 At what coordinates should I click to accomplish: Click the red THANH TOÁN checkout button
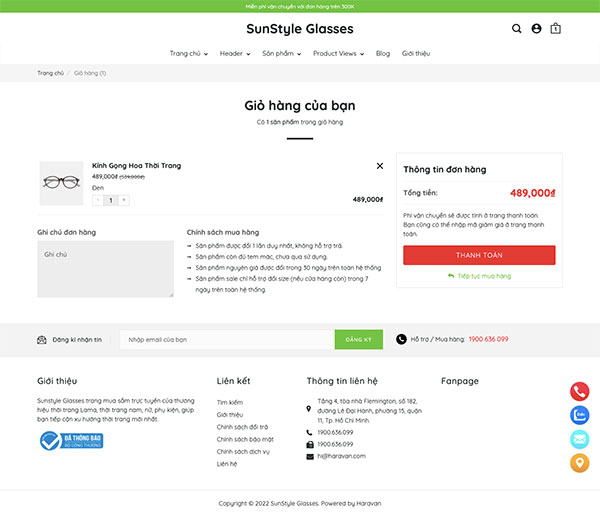[479, 255]
